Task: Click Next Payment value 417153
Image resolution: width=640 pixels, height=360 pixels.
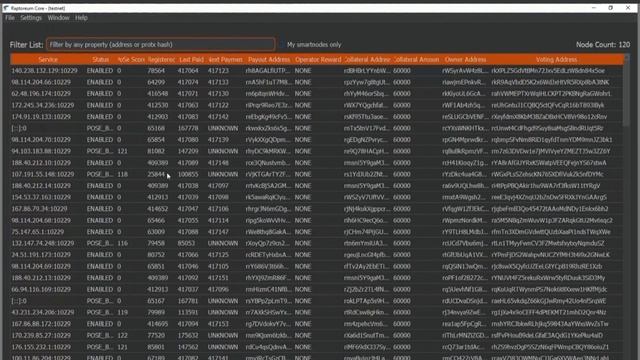Action: pos(218,324)
